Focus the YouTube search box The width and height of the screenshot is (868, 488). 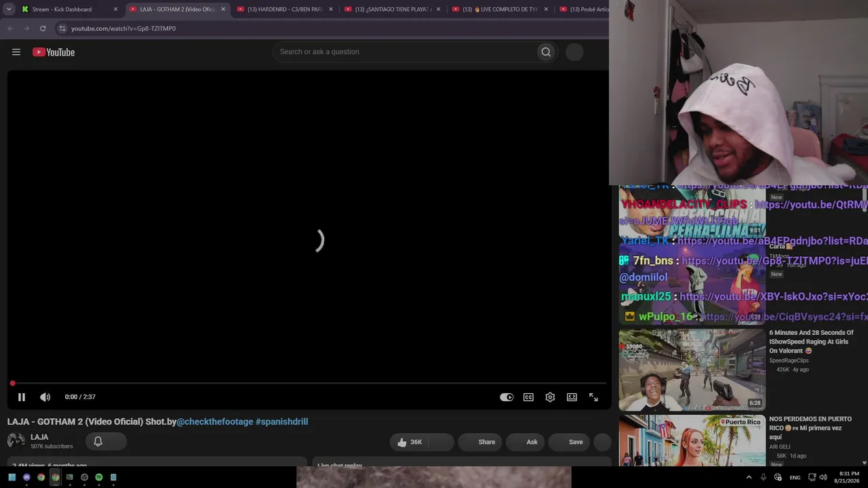[x=404, y=52]
